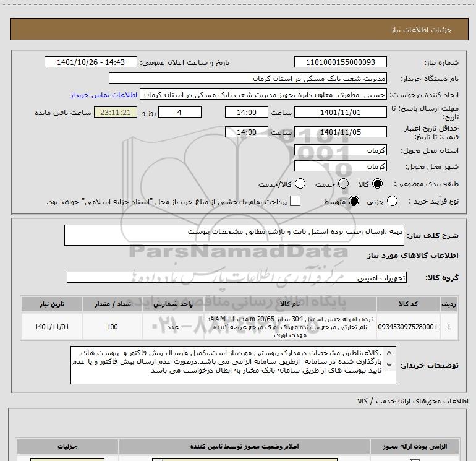Click the کد کالا column header
476x461 pixels.
click(x=408, y=304)
